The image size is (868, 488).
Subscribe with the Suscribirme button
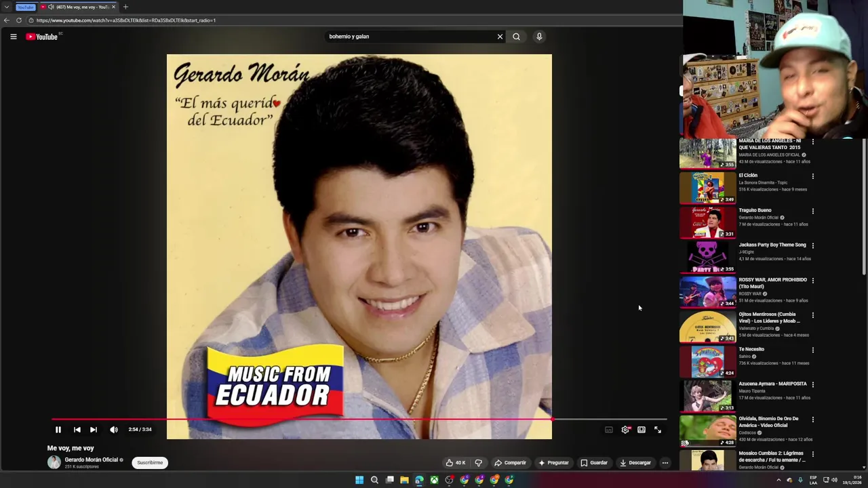coord(150,463)
